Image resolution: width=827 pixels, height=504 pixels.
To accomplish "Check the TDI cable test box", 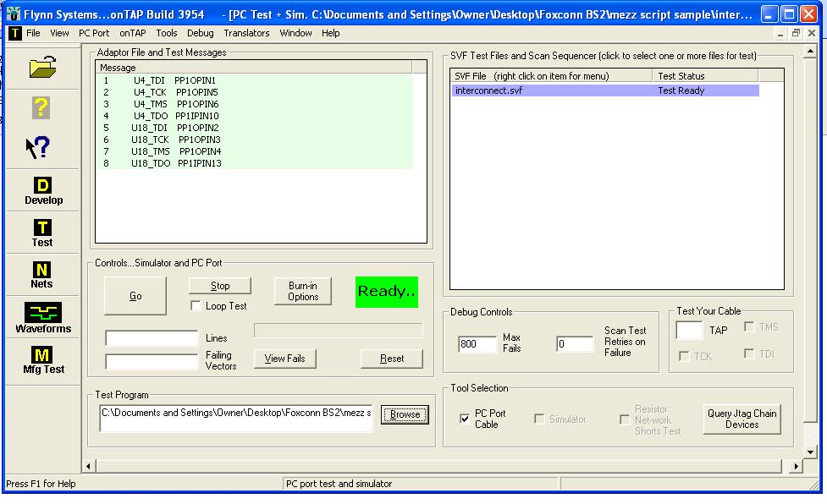I will click(749, 353).
